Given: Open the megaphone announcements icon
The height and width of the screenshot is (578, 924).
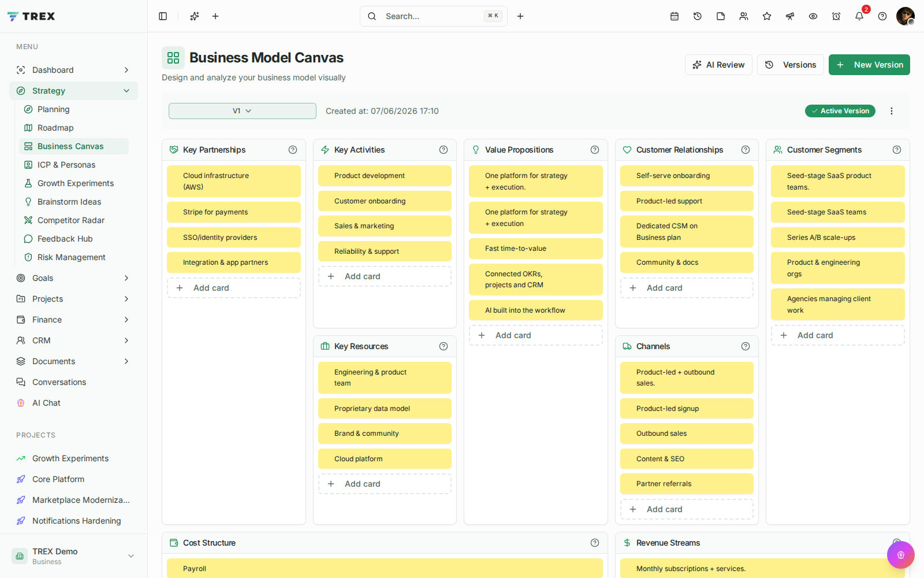Looking at the screenshot, I should [x=790, y=16].
